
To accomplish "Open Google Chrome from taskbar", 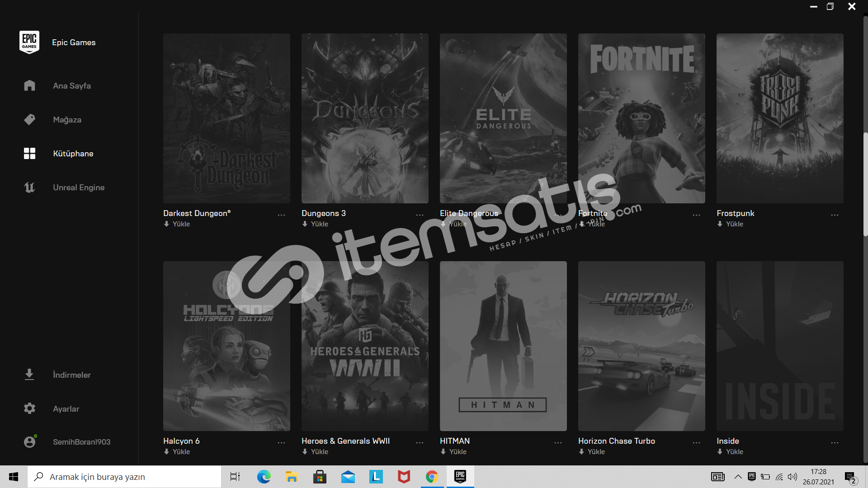I will (x=432, y=477).
